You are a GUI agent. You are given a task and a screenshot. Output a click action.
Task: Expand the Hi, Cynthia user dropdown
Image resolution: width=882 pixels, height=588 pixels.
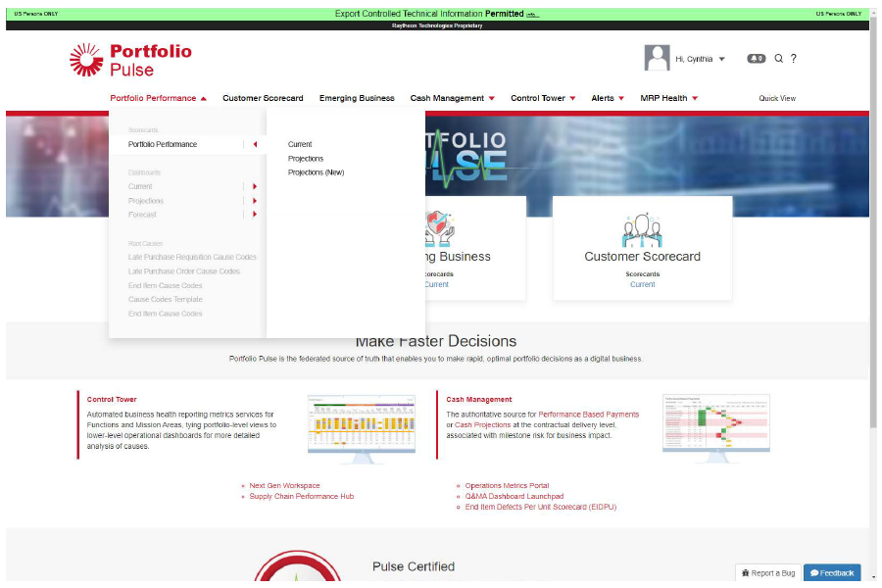point(701,59)
